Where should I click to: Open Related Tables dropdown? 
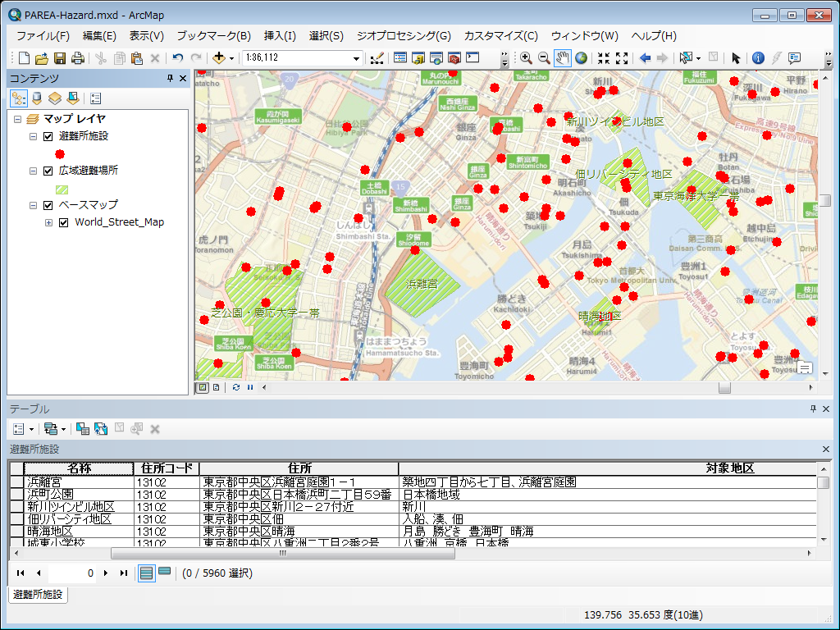54,428
